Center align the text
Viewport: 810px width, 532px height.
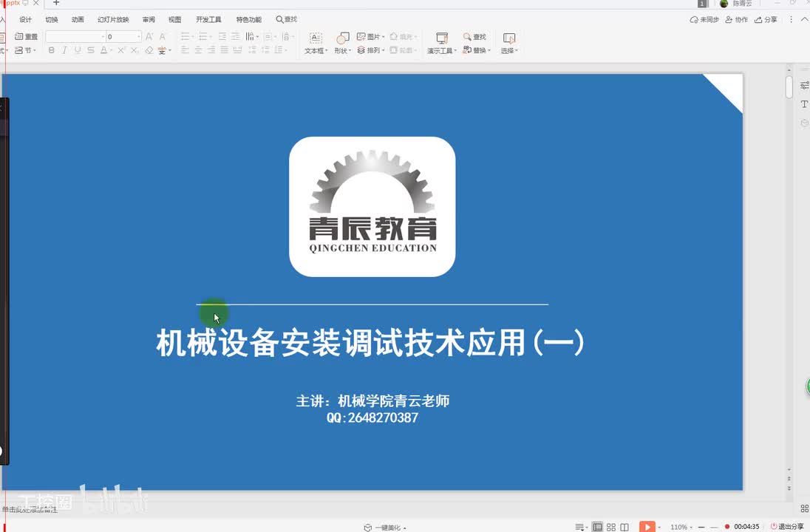[198, 50]
